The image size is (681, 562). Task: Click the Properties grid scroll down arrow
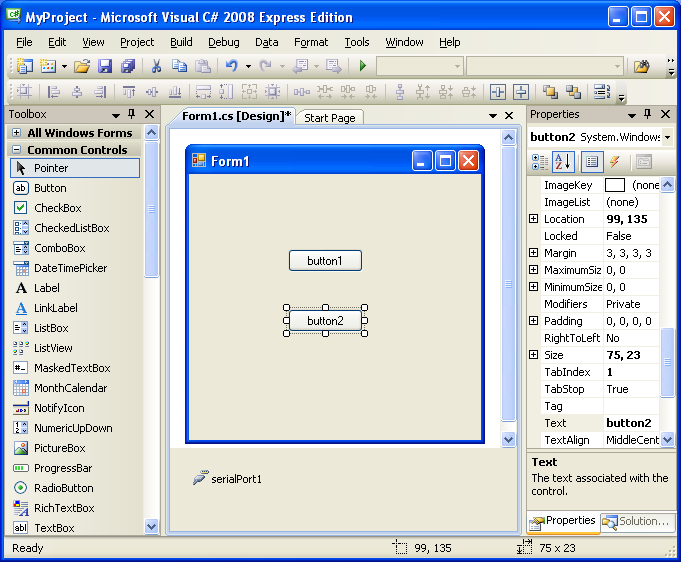coord(668,440)
